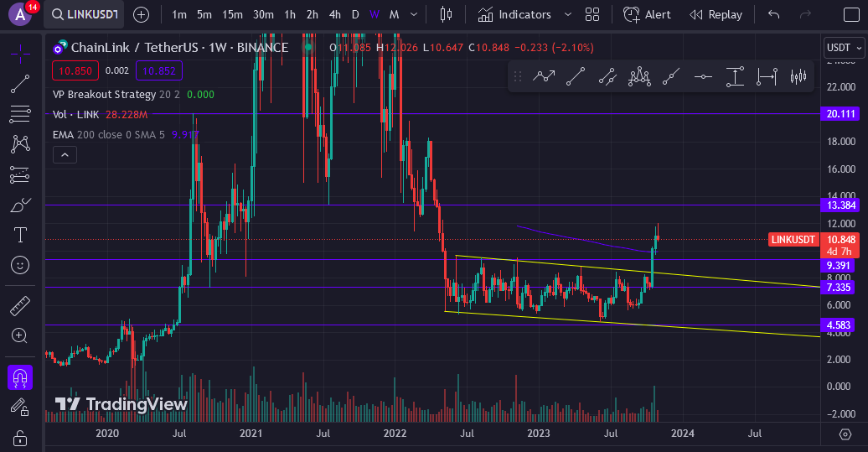Select the 1m timeframe
The image size is (868, 452).
pos(179,15)
